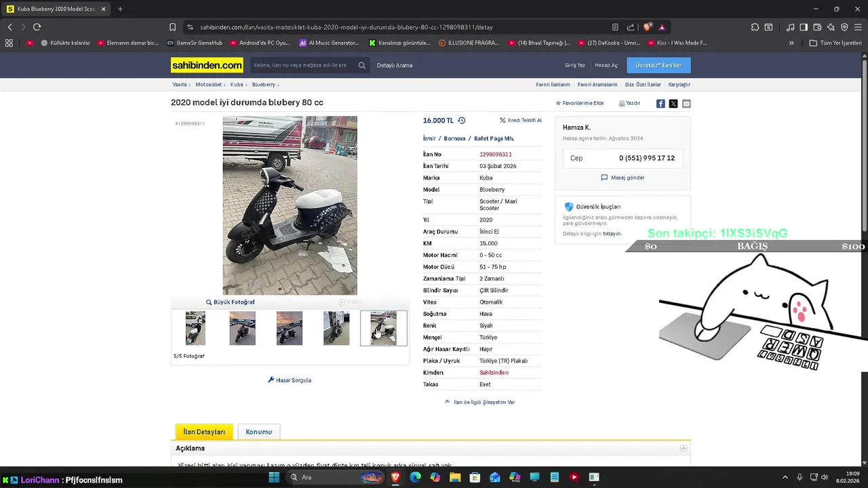868x488 pixels.
Task: Open Microsoft Store from taskbar
Action: coord(475,477)
